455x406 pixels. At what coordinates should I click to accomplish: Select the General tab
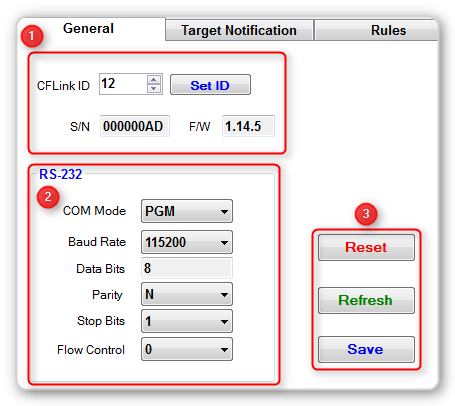pos(88,29)
